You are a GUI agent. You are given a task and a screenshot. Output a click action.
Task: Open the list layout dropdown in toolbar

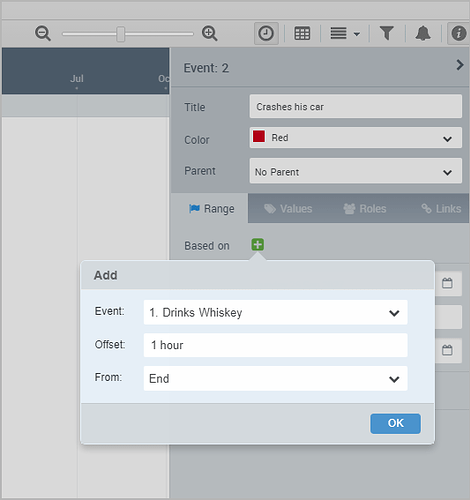tap(345, 33)
